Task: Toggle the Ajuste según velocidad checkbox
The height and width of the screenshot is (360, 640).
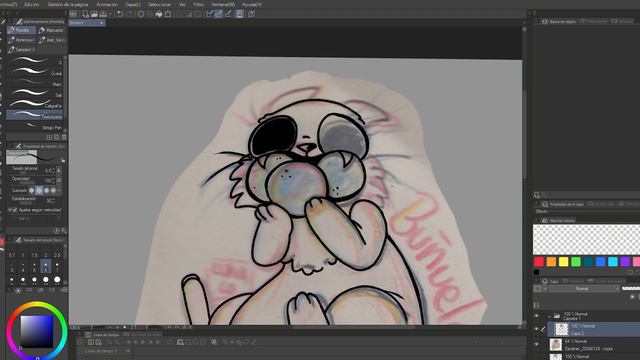Action: [15, 210]
